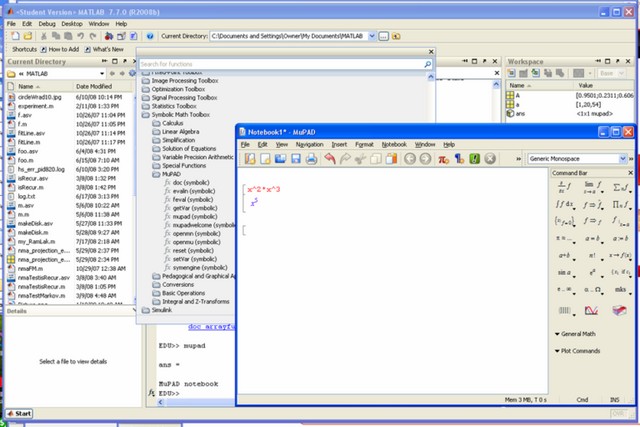Open the Notebook menu in MuPAD
Viewport: 640px width, 427px height.
pos(394,145)
